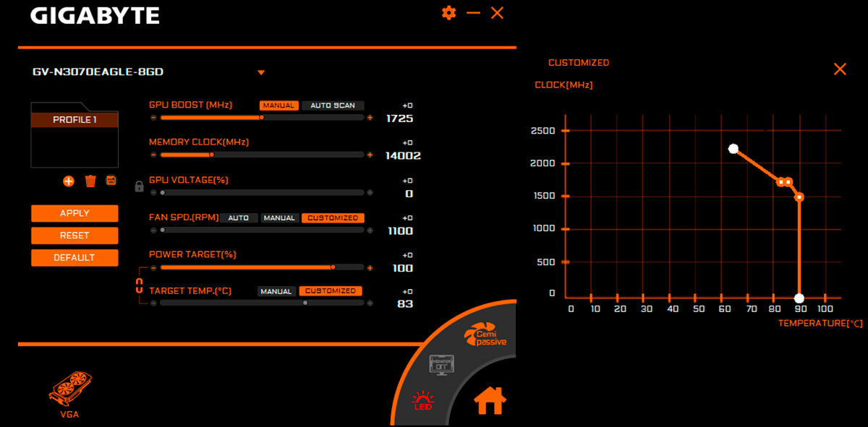
Task: Increase Memory Clock with plus button
Action: click(x=370, y=155)
